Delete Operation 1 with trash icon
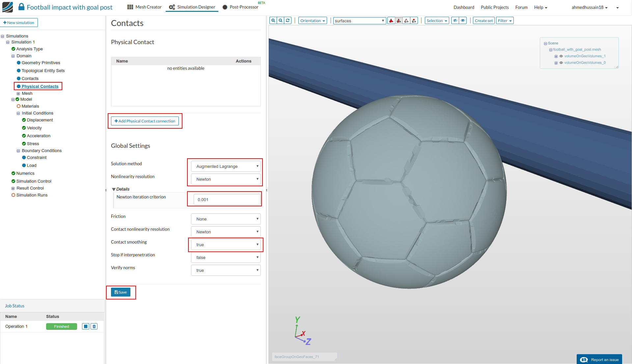Viewport: 632px width, 364px height. point(94,326)
